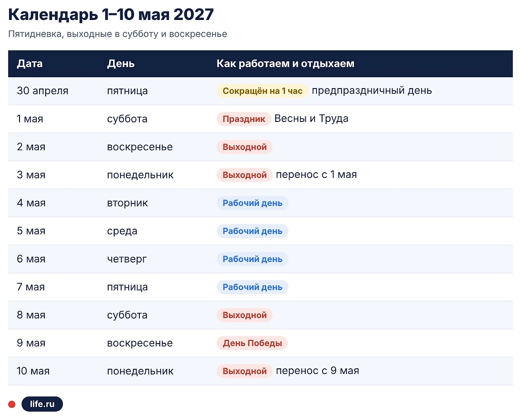Image resolution: width=521 pixels, height=420 pixels.
Task: Click the "6 мая" date cell
Action: click(31, 259)
